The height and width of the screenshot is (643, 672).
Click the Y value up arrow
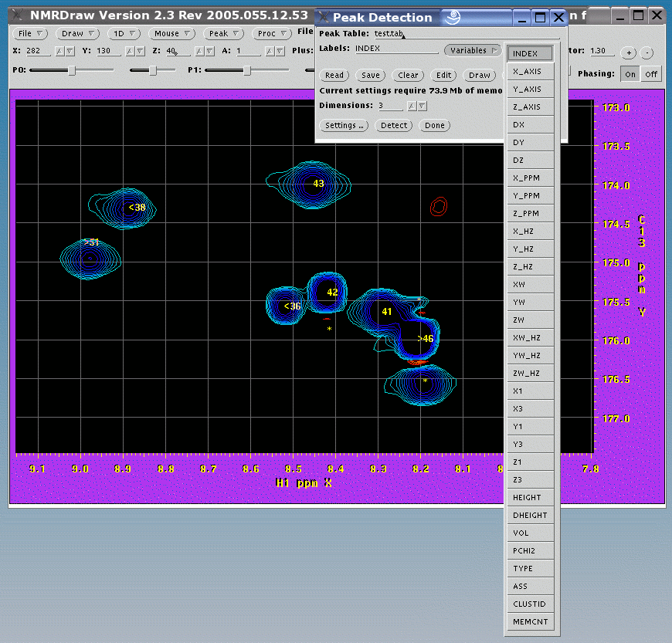(130, 52)
